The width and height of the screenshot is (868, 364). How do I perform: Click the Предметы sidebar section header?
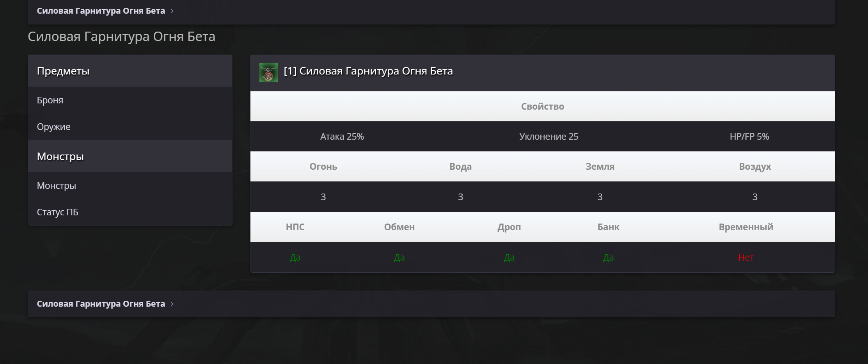point(130,71)
